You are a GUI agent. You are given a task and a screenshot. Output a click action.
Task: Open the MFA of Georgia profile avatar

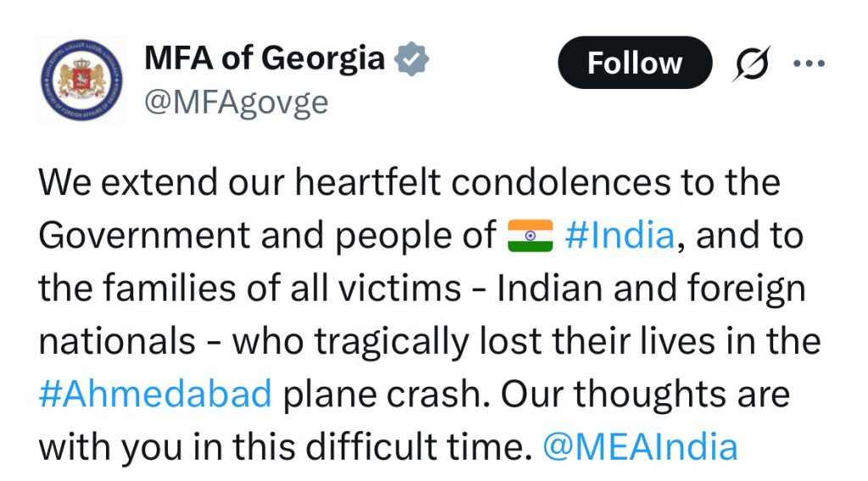pyautogui.click(x=82, y=80)
